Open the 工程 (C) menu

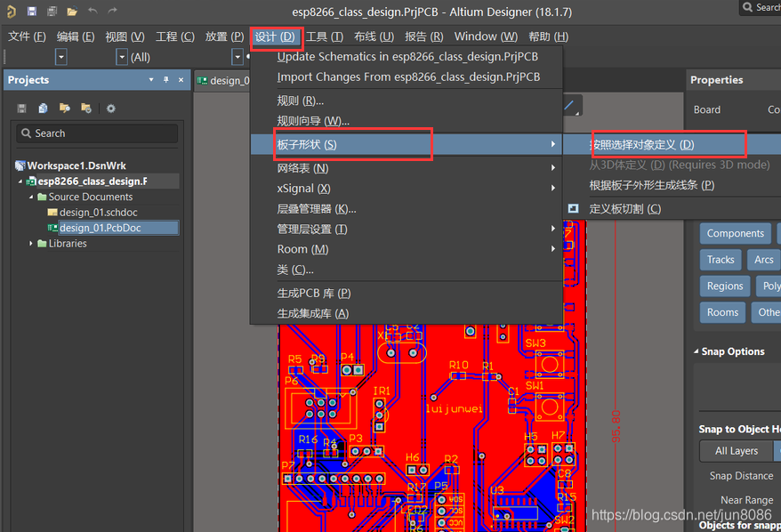pos(175,36)
